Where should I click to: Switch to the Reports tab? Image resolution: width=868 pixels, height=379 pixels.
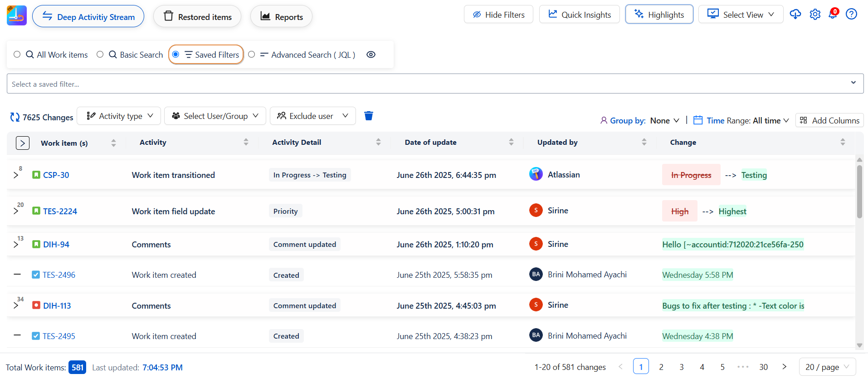[x=281, y=17]
